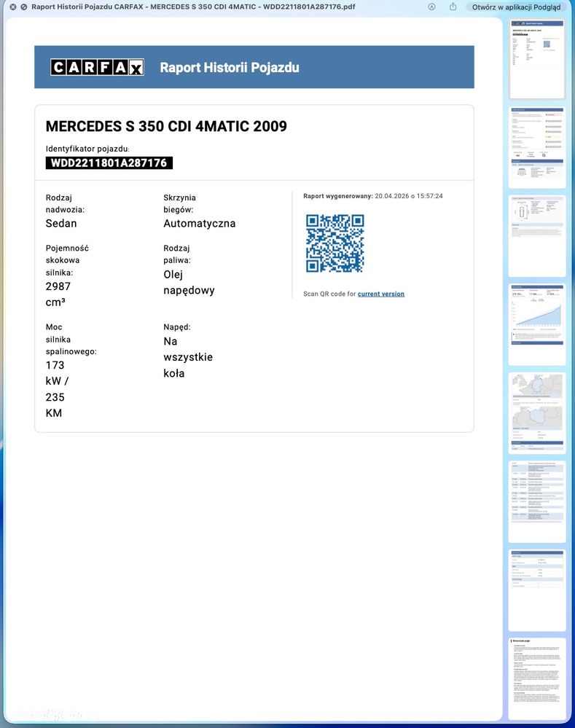Click the 'Identyfikator pojazdu' label

click(87, 149)
